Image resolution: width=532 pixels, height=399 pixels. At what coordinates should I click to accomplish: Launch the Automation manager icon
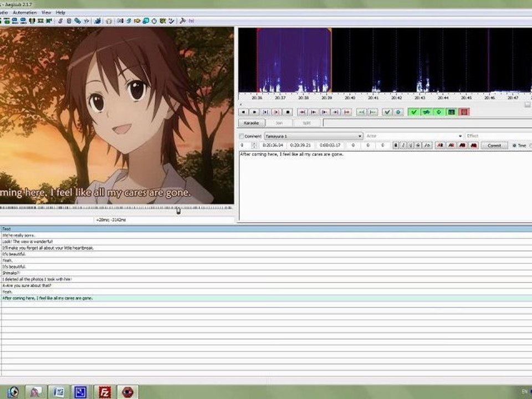(x=98, y=21)
